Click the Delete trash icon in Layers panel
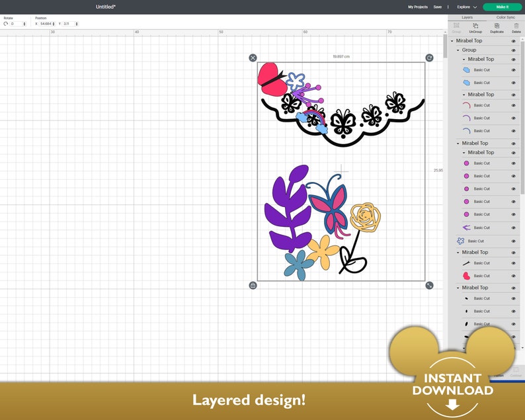Viewport: 525px width, 420px height. 516,26
